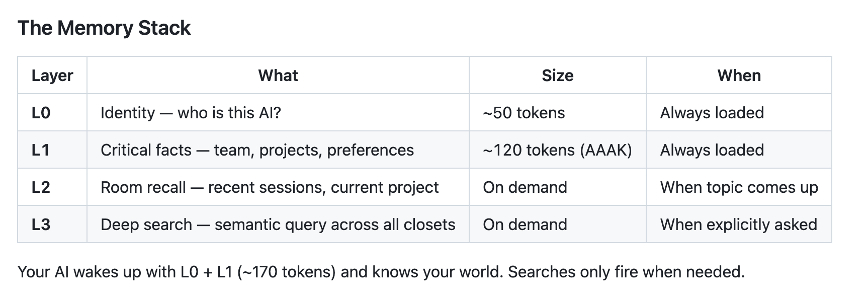
Task: Click the "When explicitly asked" cell
Action: pos(739,225)
